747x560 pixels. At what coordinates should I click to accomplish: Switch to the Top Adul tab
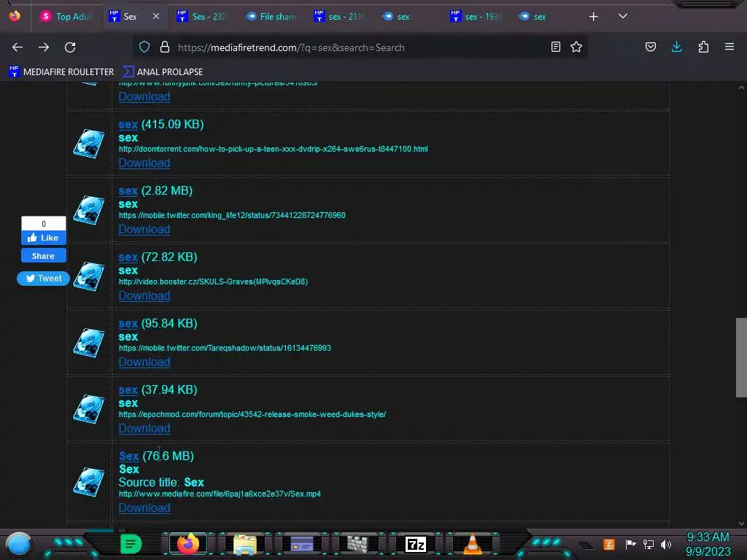pos(66,17)
